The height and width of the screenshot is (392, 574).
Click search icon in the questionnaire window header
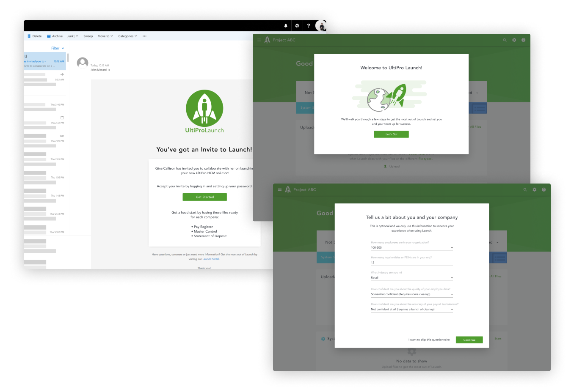coord(525,190)
